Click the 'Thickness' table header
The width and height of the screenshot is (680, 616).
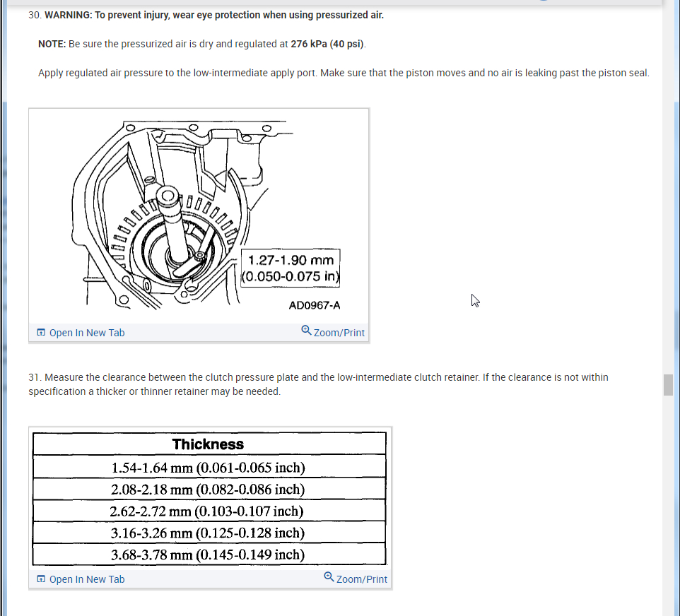[209, 444]
